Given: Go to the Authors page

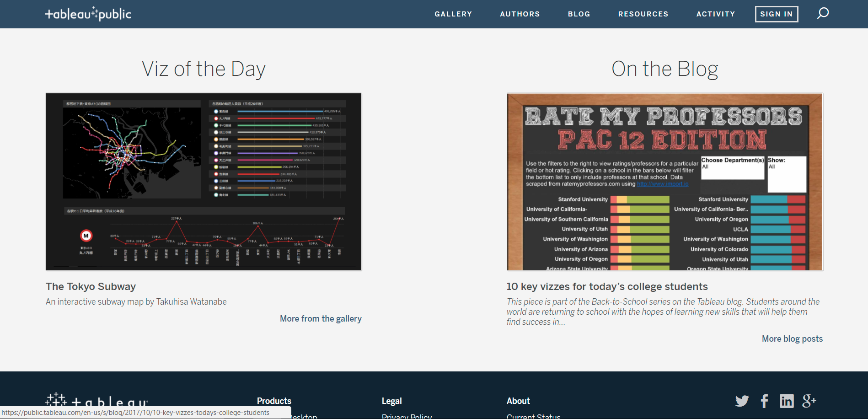Looking at the screenshot, I should click(520, 14).
